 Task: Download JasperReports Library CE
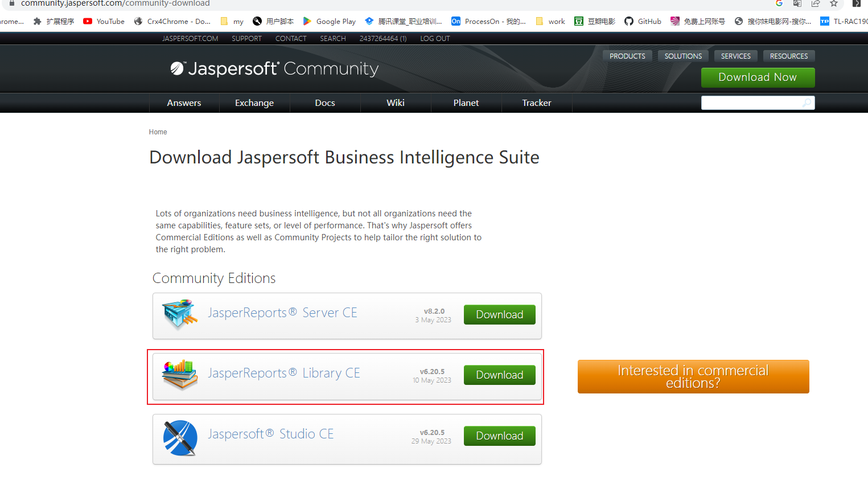tap(500, 375)
